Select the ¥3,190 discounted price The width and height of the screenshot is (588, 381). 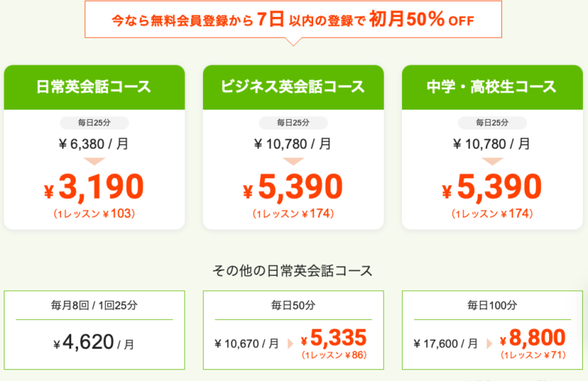(94, 187)
